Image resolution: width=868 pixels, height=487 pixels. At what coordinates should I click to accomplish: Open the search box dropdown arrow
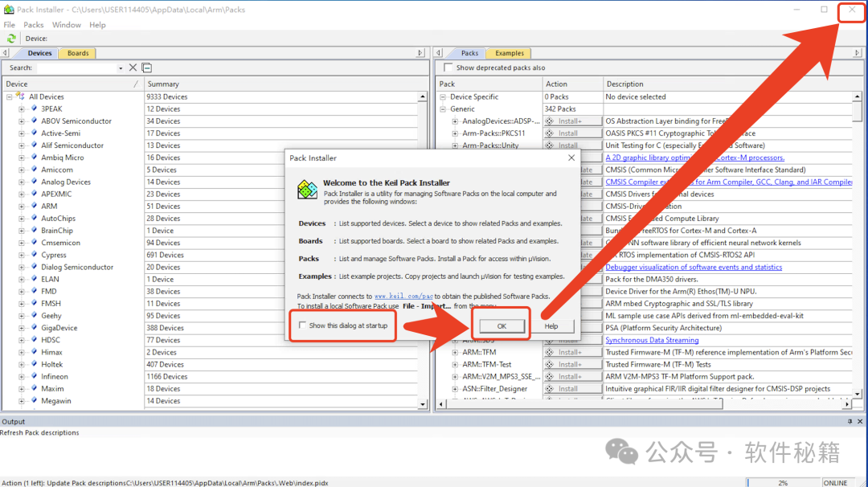click(119, 68)
